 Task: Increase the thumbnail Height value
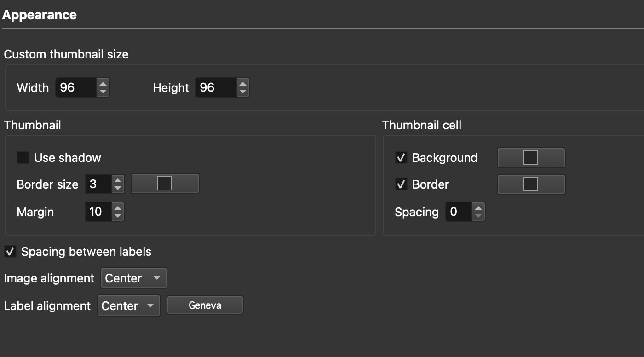[243, 83]
